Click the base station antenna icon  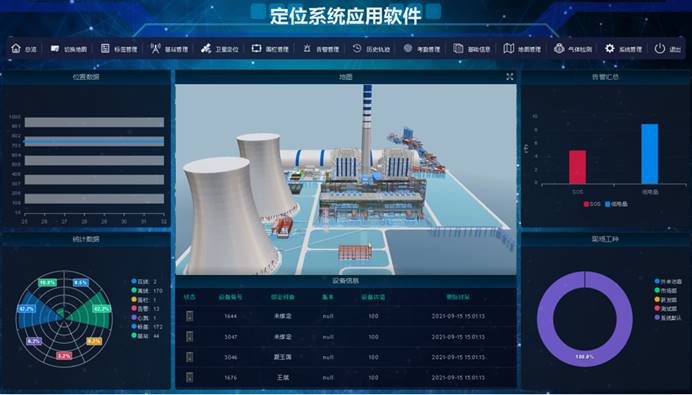pos(155,49)
